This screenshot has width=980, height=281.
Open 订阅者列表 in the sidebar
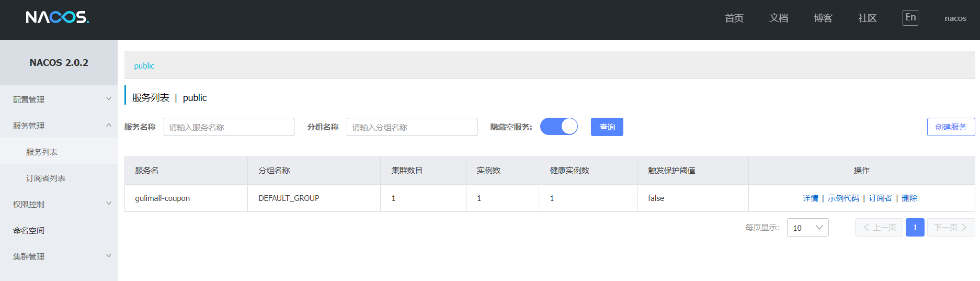pos(45,178)
